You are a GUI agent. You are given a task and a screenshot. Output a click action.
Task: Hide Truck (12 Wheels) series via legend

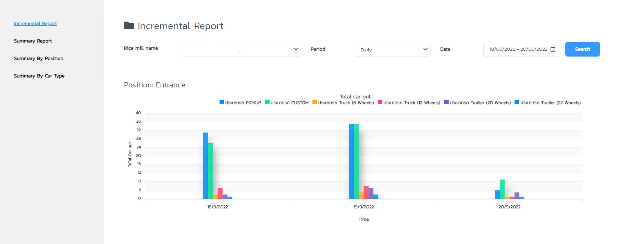[x=409, y=102]
